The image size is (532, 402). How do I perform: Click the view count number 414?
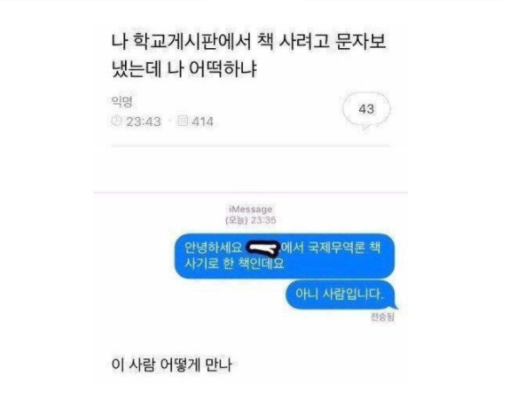(203, 121)
